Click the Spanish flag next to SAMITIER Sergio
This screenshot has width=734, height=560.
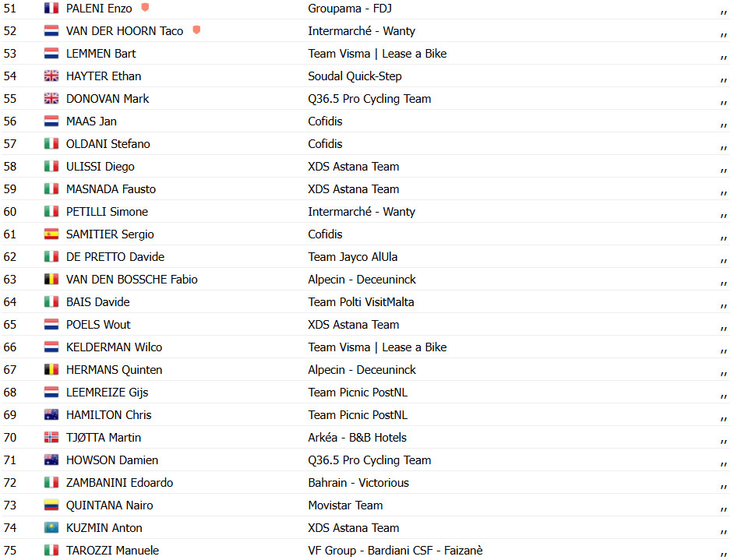[x=51, y=234]
